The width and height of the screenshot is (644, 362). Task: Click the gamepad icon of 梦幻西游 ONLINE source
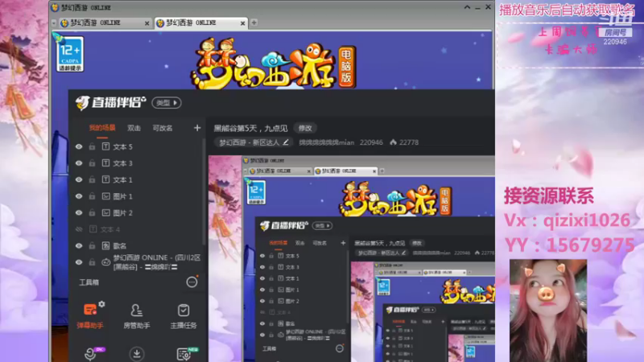point(105,262)
